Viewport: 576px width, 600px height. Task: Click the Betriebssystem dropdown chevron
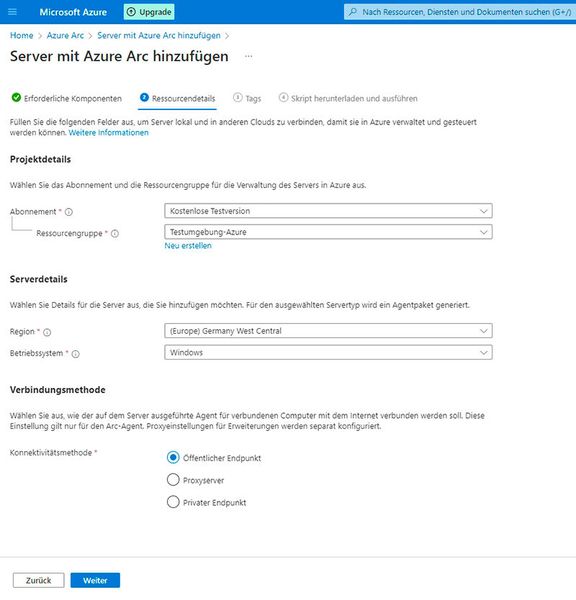pos(484,352)
